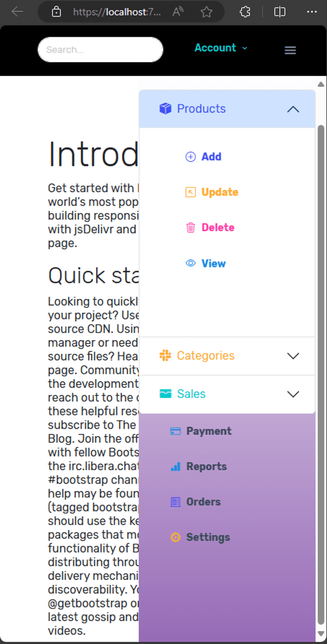Click the Update product link
The width and height of the screenshot is (327, 644).
pos(220,192)
